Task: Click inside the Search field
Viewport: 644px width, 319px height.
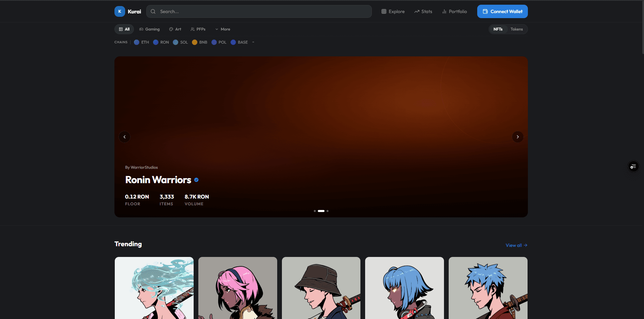Action: tap(259, 11)
